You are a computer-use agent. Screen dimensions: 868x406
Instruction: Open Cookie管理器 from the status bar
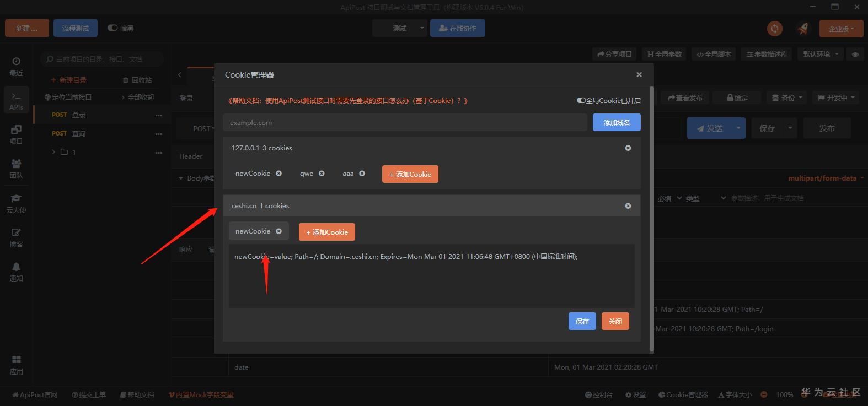tap(683, 395)
